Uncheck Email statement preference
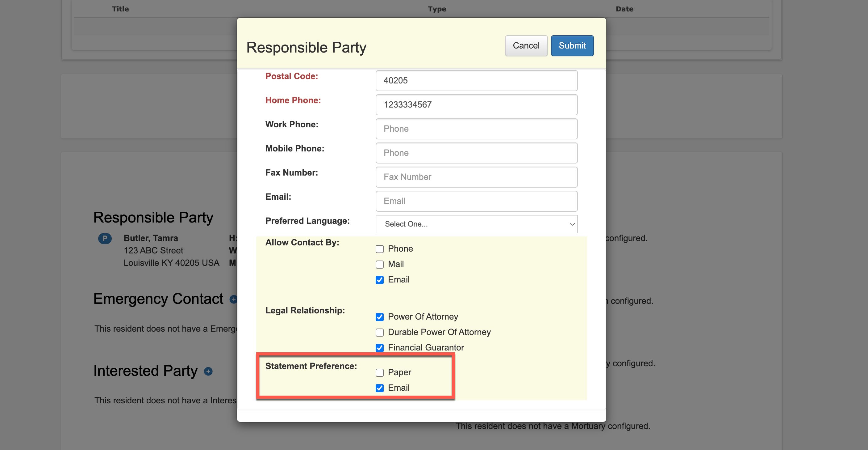 tap(379, 388)
